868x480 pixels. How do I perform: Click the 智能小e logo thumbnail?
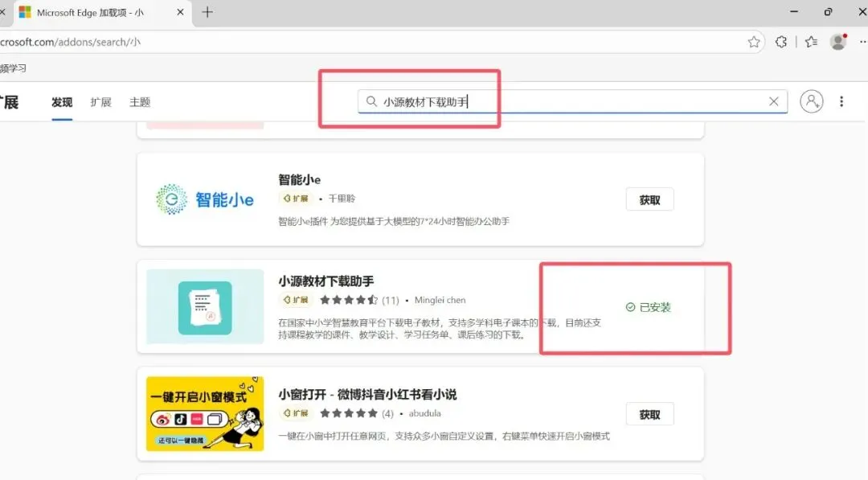[205, 199]
